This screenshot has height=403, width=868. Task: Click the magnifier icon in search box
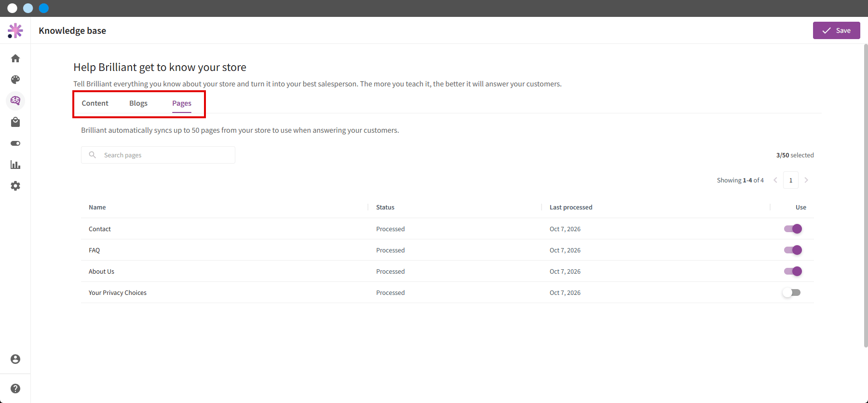(93, 155)
